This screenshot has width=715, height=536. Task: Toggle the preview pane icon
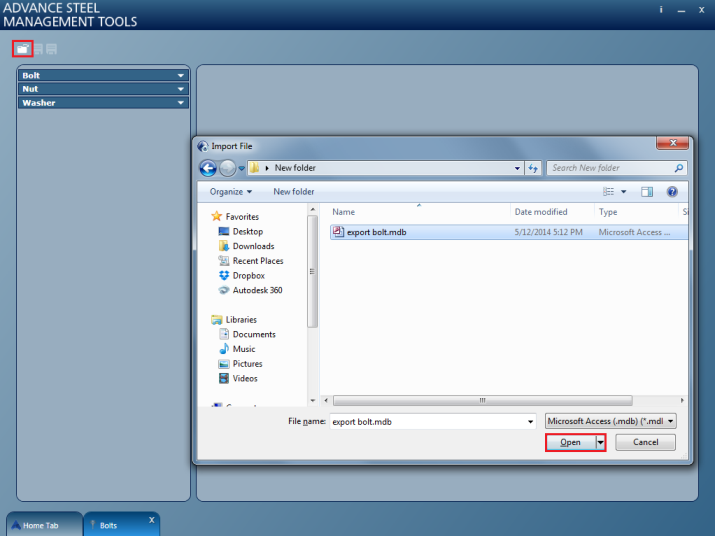(647, 192)
